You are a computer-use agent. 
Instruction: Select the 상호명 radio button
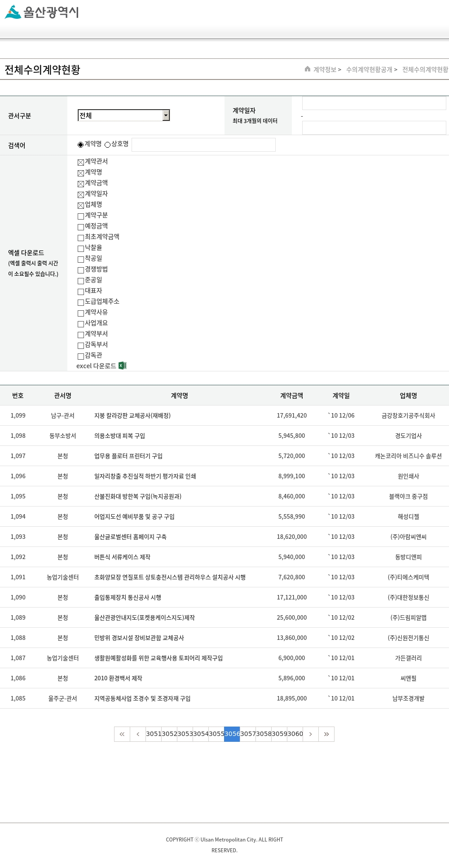click(108, 145)
